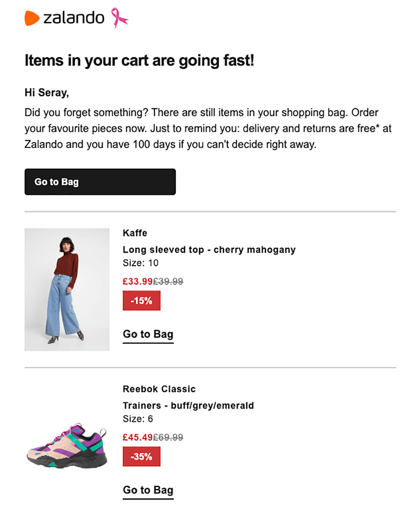420x507 pixels.
Task: Click the -35% discount badge
Action: pos(141,456)
